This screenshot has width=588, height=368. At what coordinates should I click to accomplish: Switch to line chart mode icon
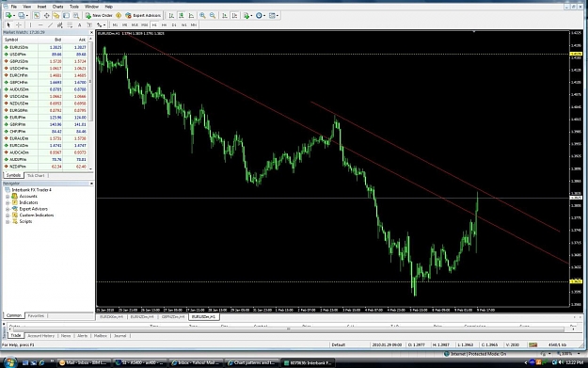(191, 15)
